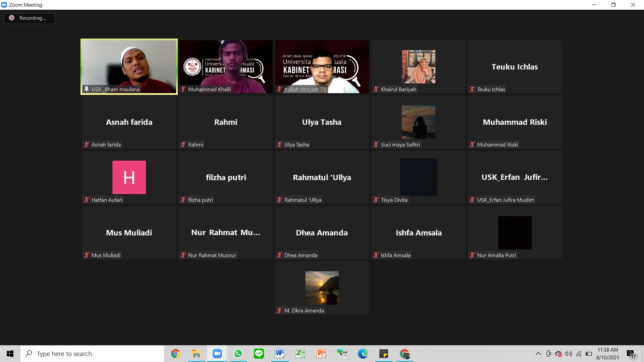Open Microsoft Edge browser icon
The width and height of the screenshot is (644, 362).
click(x=363, y=354)
